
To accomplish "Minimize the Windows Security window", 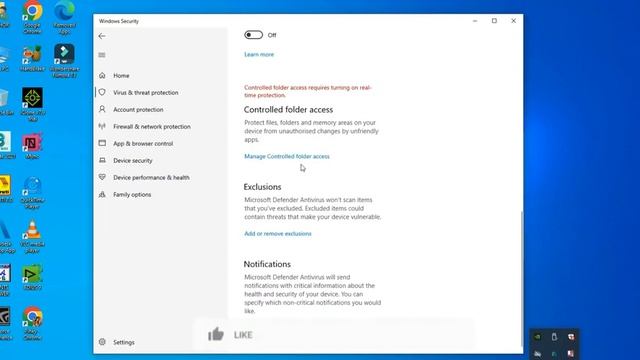I will point(475,21).
